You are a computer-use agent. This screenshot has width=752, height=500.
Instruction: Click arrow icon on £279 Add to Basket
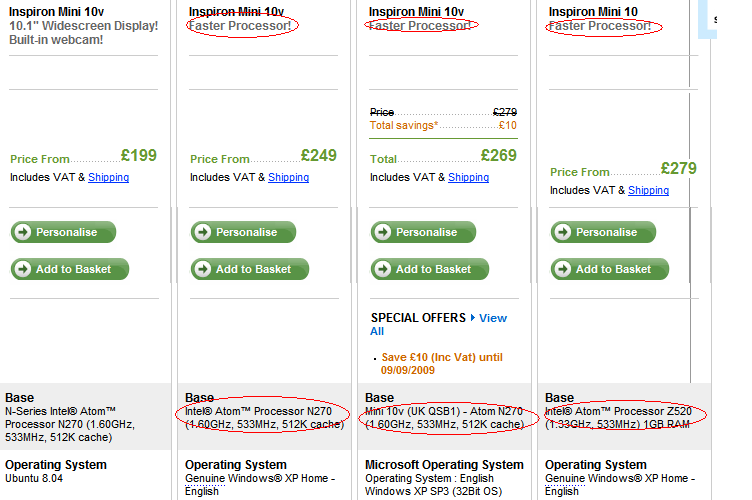[563, 269]
